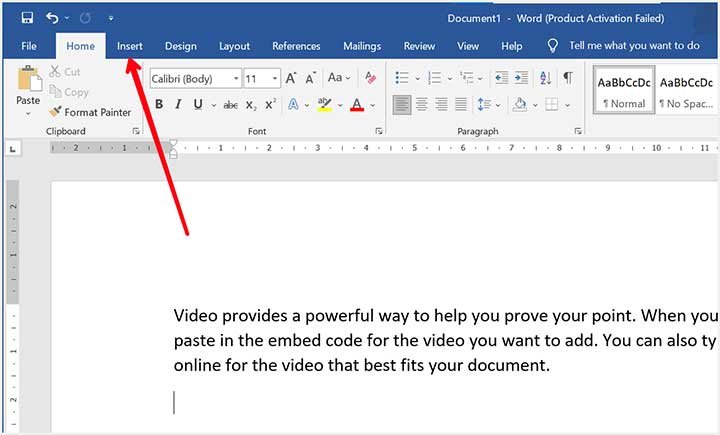The height and width of the screenshot is (435, 720).
Task: Open the Paragraph settings dialog launcher
Action: (578, 131)
